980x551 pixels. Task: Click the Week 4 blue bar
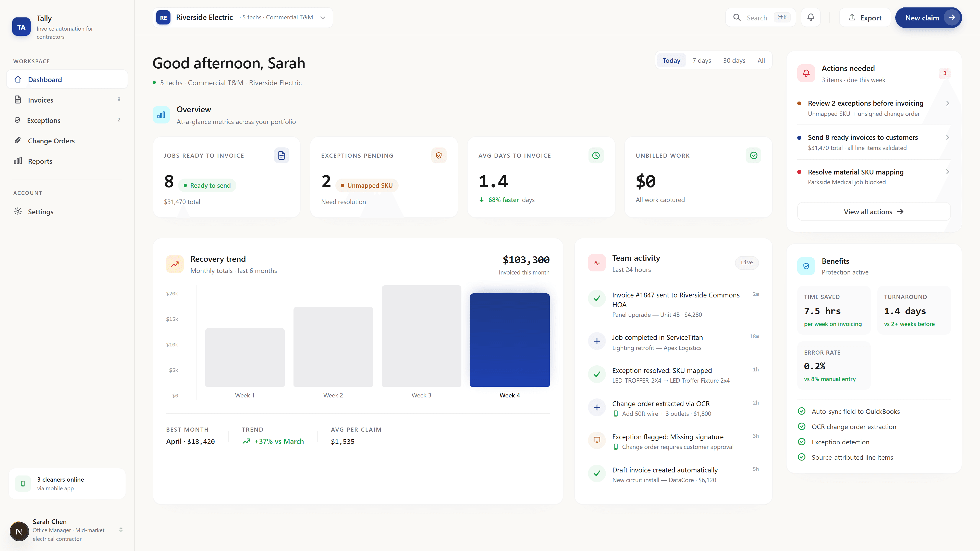(x=509, y=340)
